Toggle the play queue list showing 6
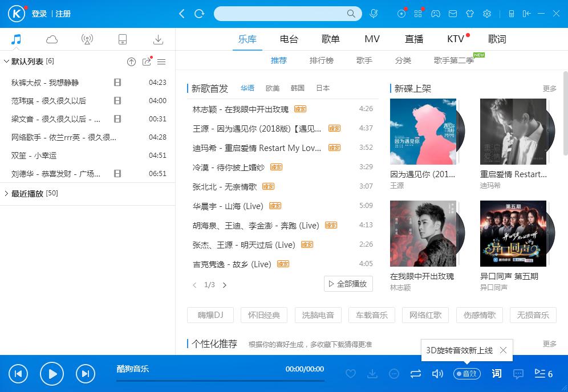This screenshot has width=568, height=392. point(543,374)
